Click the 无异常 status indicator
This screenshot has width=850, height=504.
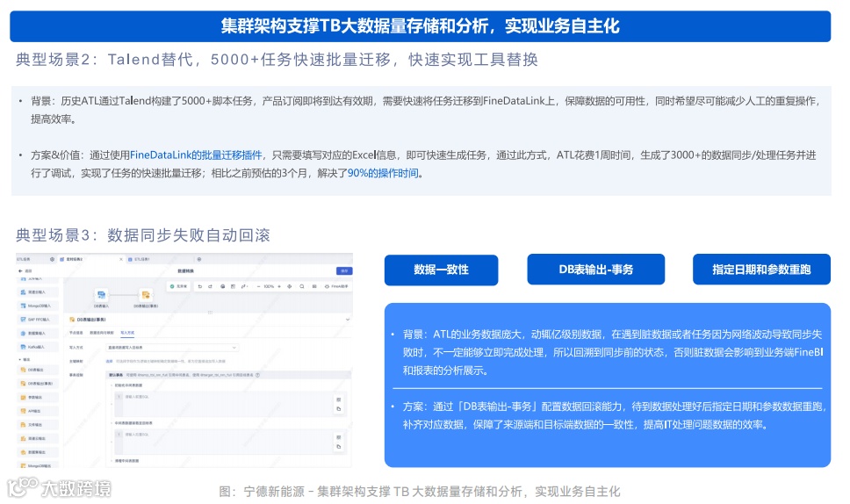pos(179,286)
